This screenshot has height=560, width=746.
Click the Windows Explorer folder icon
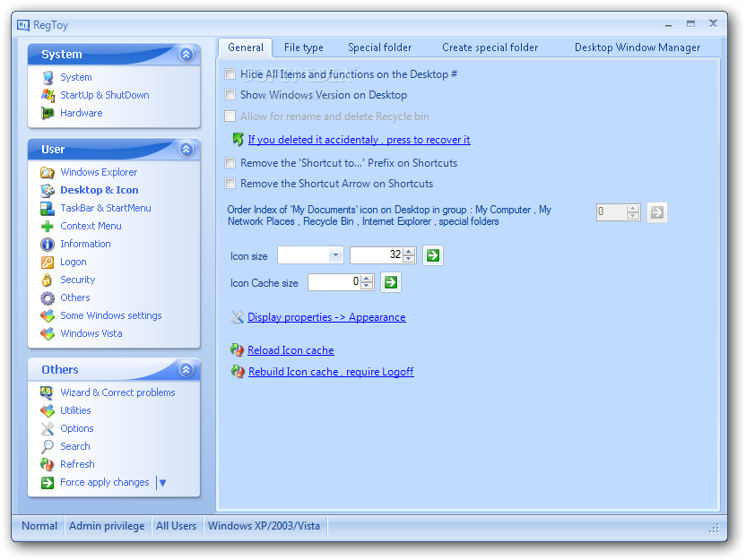click(48, 172)
